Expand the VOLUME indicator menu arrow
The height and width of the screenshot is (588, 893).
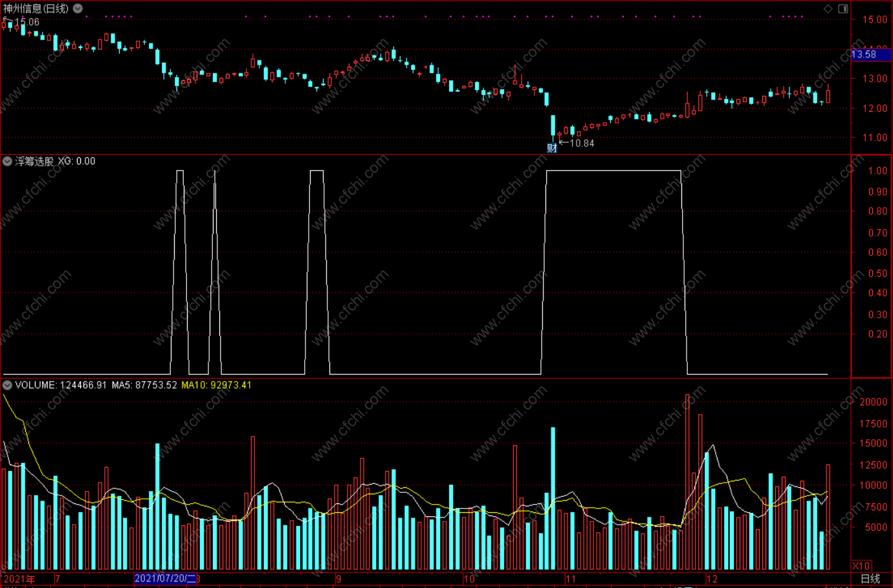[x=7, y=385]
